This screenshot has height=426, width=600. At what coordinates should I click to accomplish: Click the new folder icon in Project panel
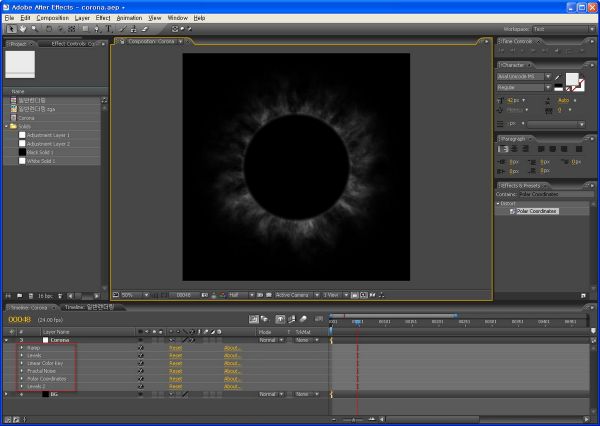tap(20, 296)
